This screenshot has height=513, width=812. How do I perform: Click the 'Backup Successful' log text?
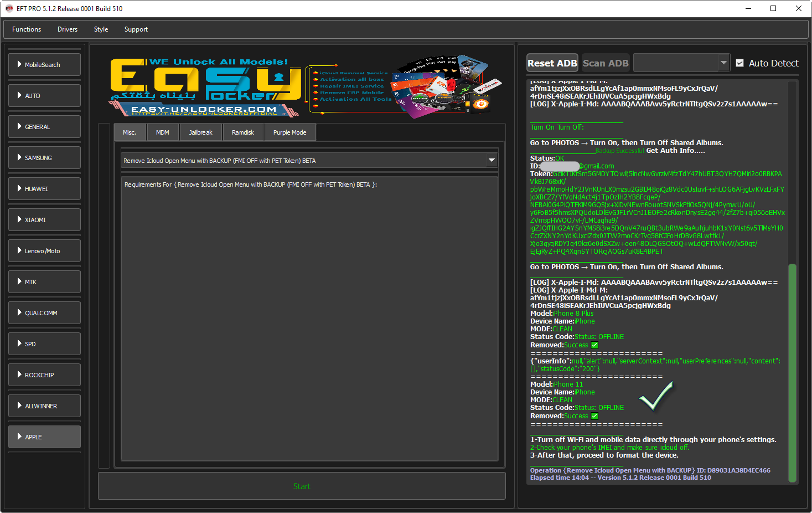tap(620, 151)
